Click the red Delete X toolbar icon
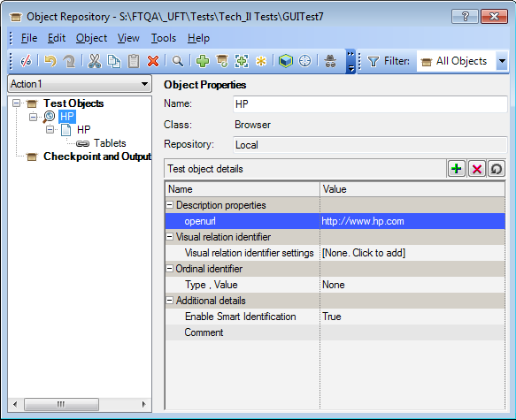Image resolution: width=516 pixels, height=420 pixels. 153,61
